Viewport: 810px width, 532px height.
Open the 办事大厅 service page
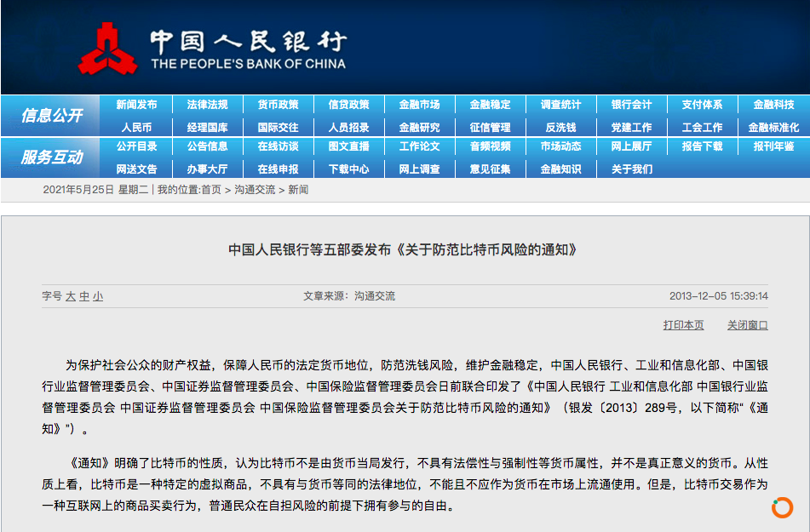[207, 169]
